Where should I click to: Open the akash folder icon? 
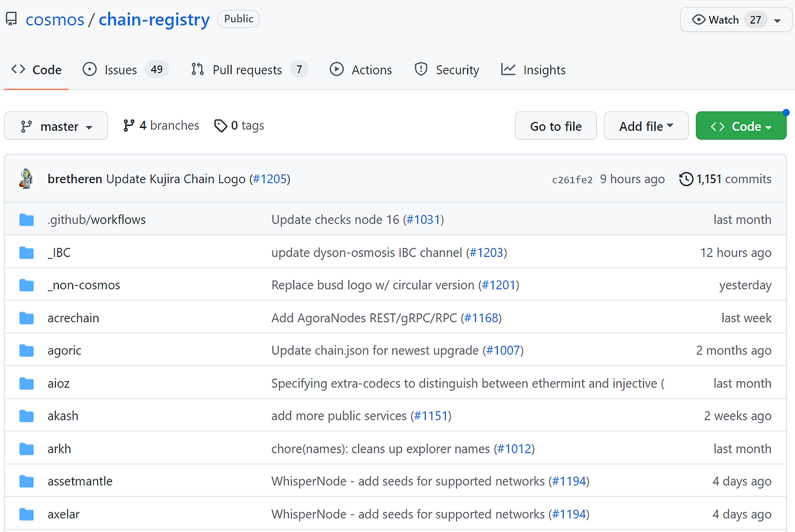point(26,415)
